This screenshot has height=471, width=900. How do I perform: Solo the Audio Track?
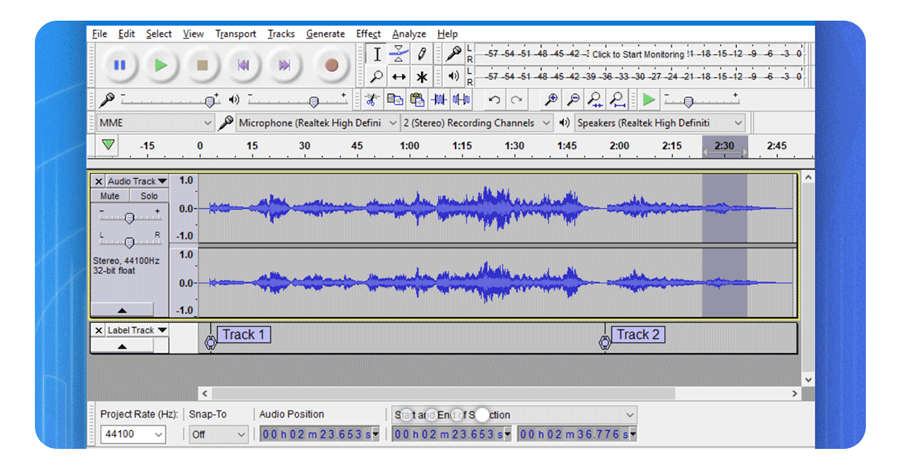pos(149,196)
